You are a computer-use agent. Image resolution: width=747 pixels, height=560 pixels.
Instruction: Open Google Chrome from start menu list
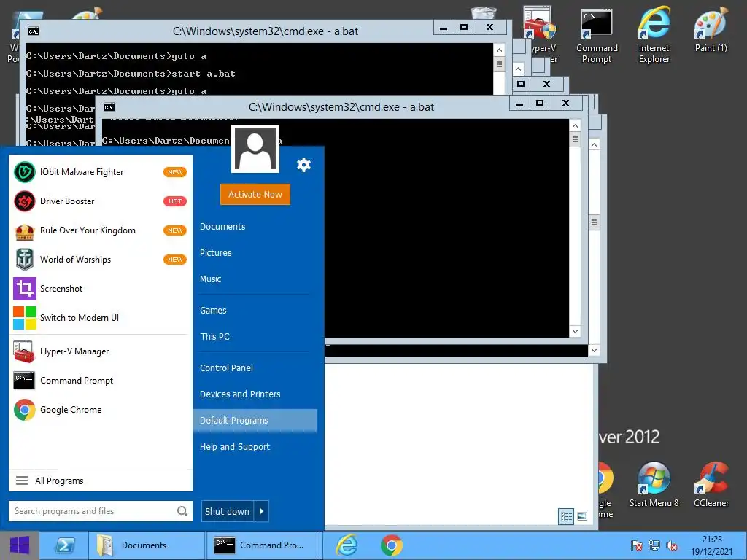pos(101,410)
